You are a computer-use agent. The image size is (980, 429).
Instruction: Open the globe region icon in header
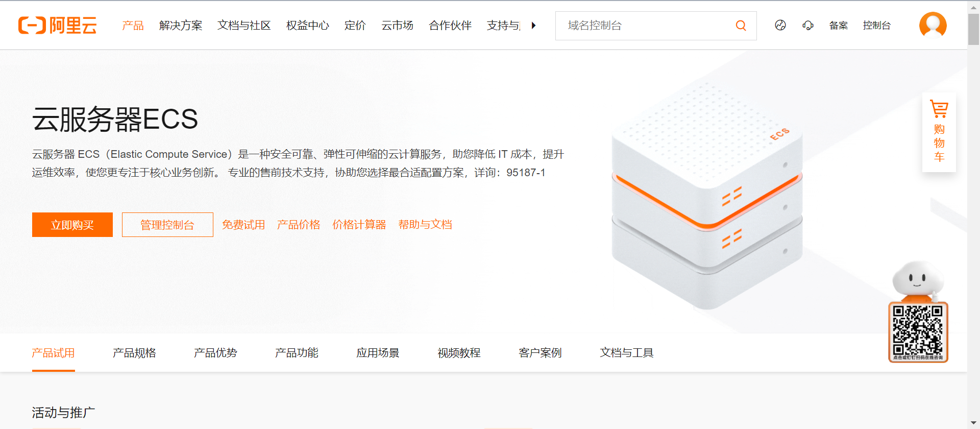pos(780,25)
